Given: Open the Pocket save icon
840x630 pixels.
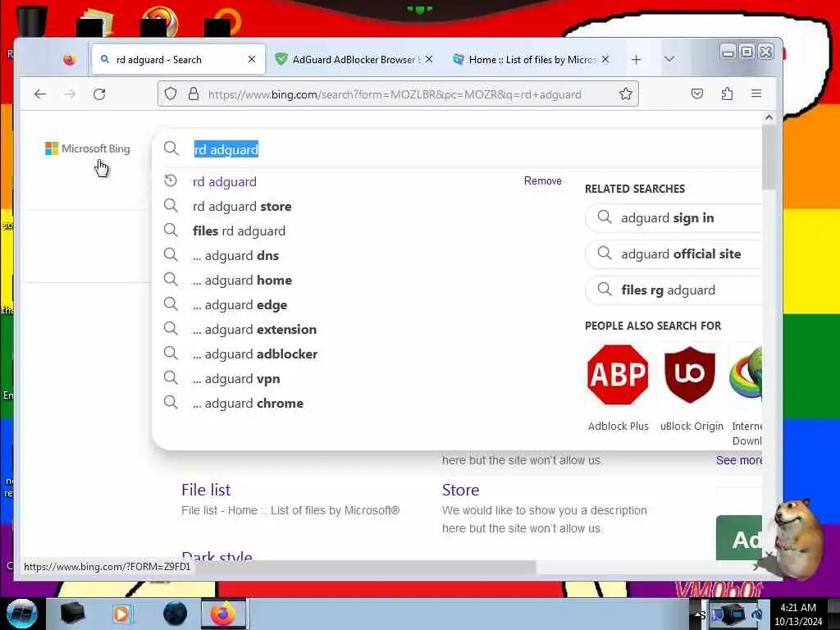Looking at the screenshot, I should [x=697, y=94].
